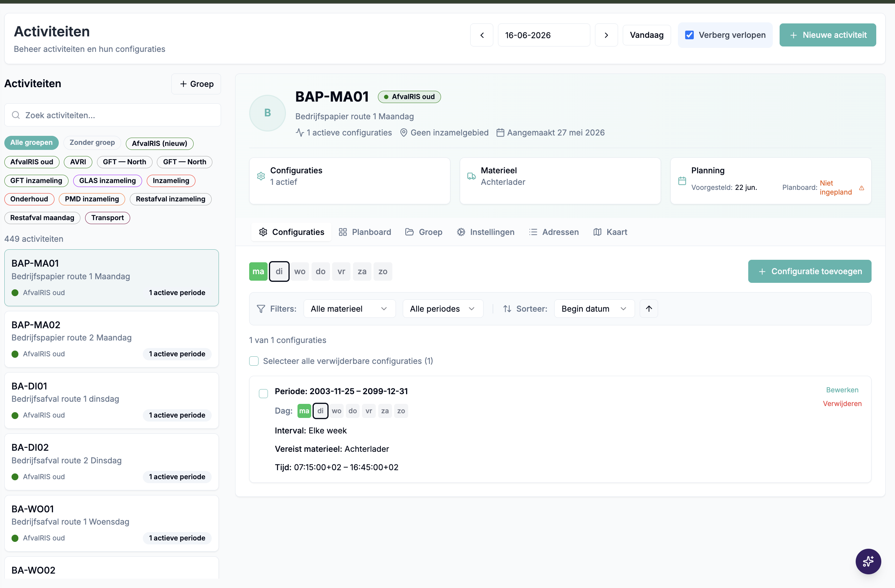Toggle the vr day filter button

point(341,271)
